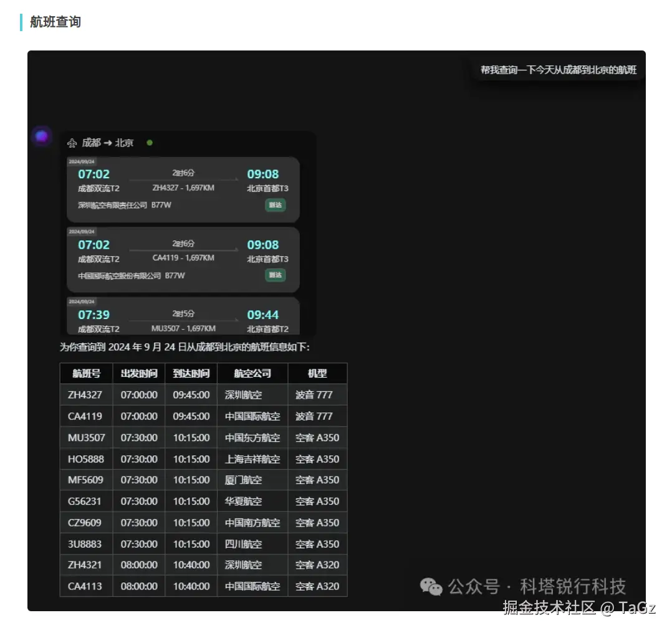The width and height of the screenshot is (672, 633).
Task: Click 中国东方航空 airline cell
Action: [252, 438]
